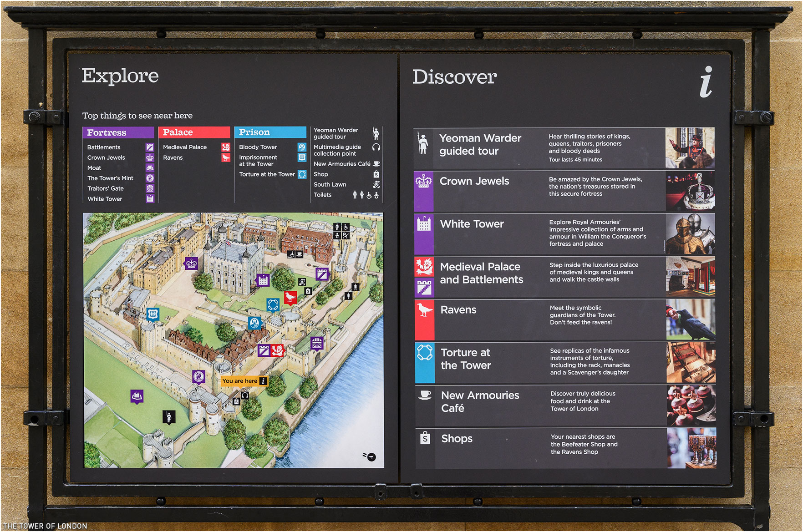803x532 pixels.
Task: Click the armour photo in White Tower row
Action: [x=691, y=234]
